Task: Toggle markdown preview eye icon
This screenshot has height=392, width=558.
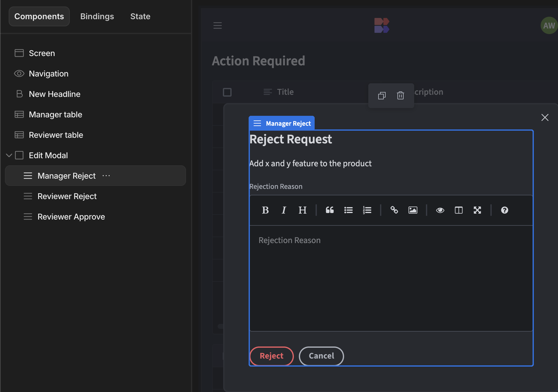Action: coord(440,210)
